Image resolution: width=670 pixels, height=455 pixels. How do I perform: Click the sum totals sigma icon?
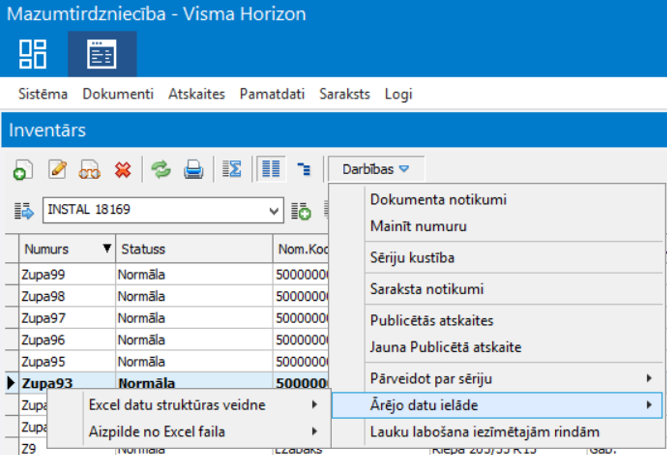[x=232, y=169]
